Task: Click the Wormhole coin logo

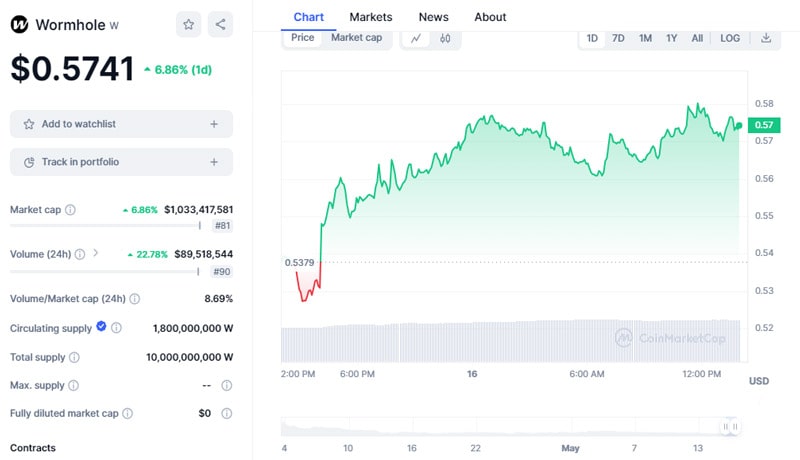Action: point(19,24)
